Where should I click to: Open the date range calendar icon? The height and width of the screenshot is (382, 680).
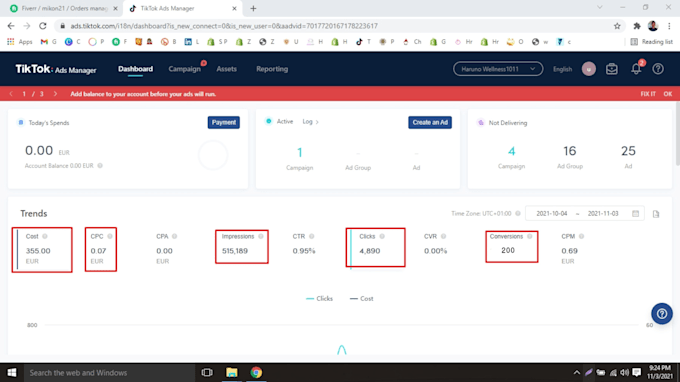635,213
